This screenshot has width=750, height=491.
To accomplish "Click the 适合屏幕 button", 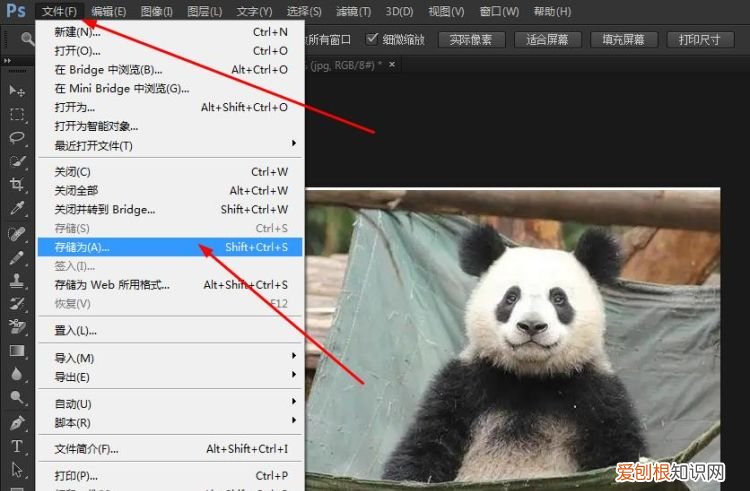I will pos(548,40).
